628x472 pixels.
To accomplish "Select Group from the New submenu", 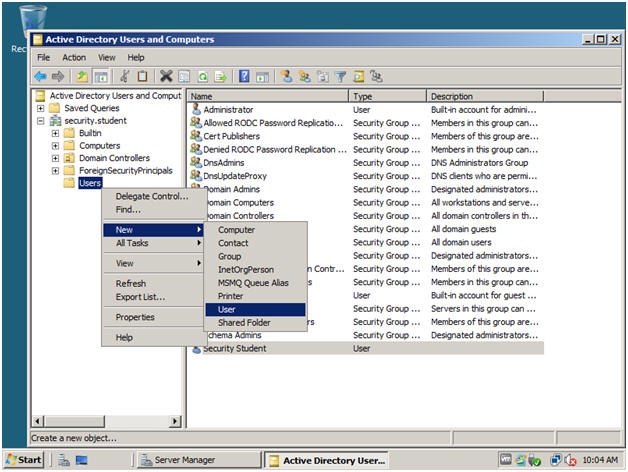I will tap(255, 256).
